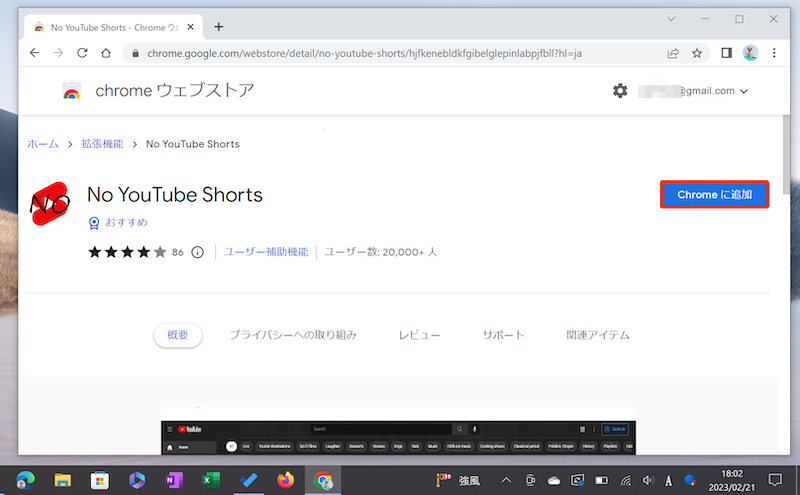Click the share page icon in address bar

(673, 53)
